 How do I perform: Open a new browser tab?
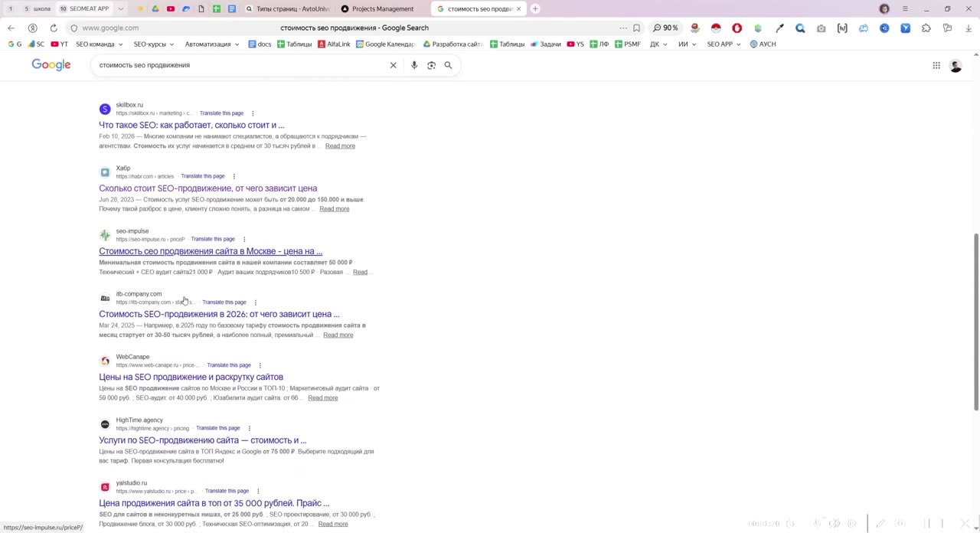[x=535, y=9]
